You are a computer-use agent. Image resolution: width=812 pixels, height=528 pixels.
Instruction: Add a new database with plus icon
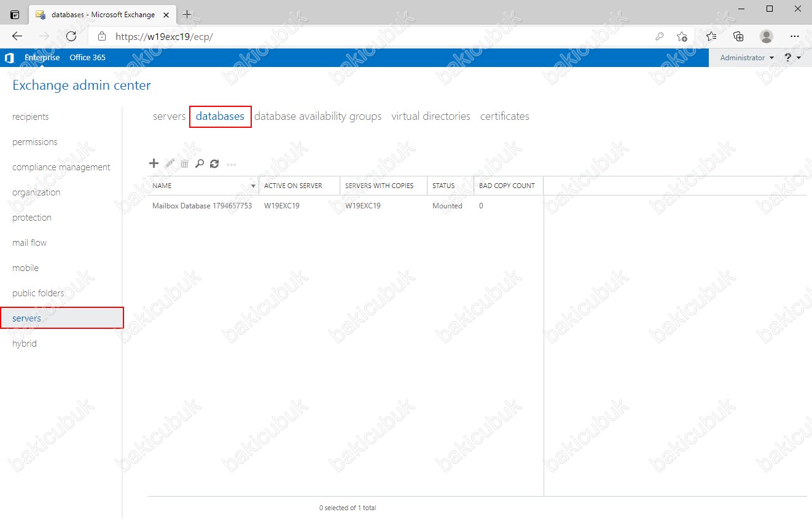click(x=154, y=164)
